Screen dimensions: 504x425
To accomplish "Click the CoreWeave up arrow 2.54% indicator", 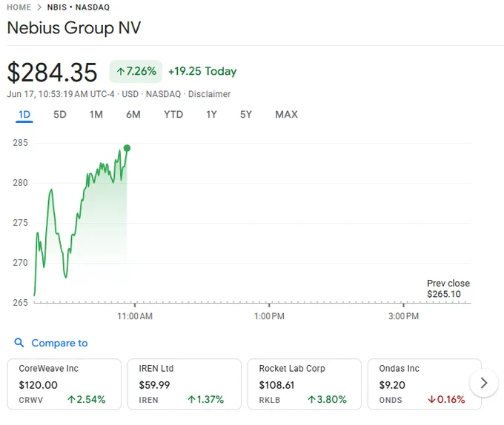I will point(87,400).
